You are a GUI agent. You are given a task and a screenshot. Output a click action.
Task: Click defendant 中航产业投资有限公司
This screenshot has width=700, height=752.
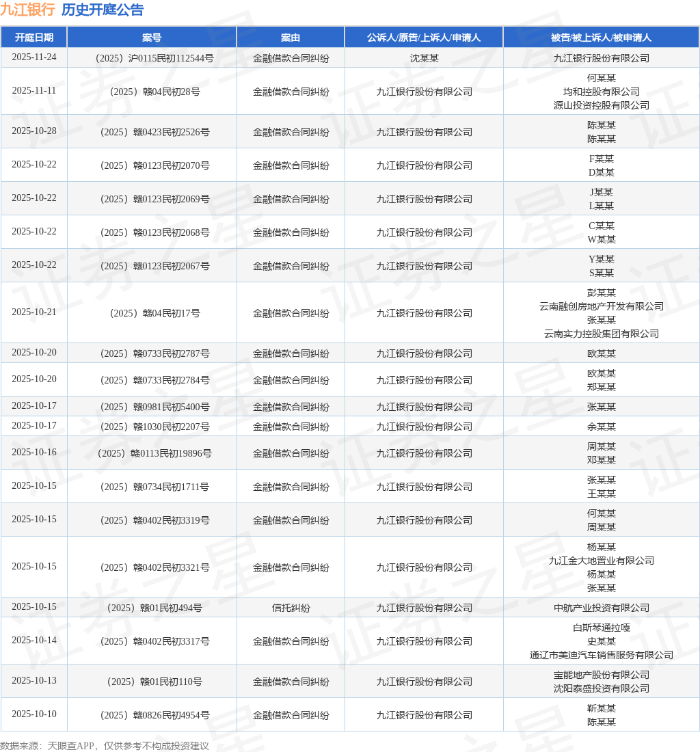tap(602, 608)
